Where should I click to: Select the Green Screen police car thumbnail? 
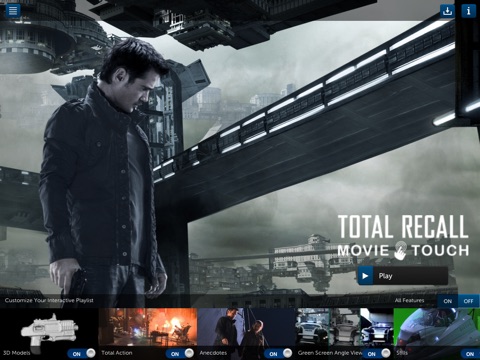(x=344, y=327)
